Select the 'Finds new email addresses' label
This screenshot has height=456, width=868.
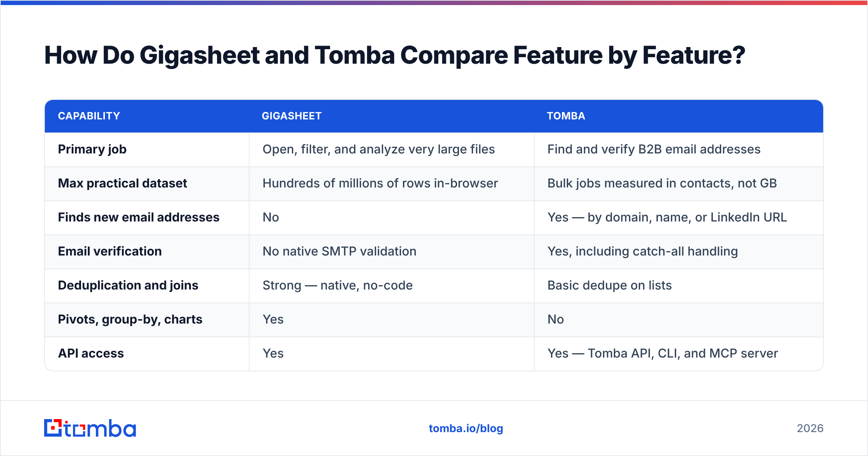tap(139, 218)
